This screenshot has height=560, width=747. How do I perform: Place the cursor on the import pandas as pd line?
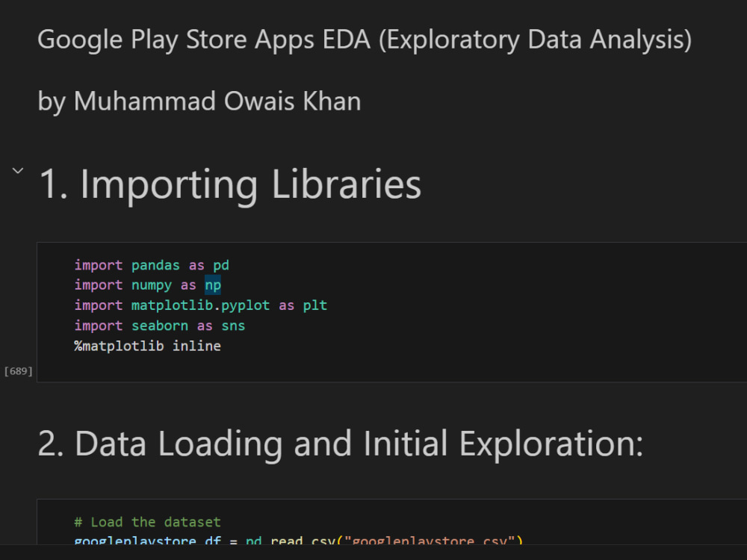(152, 265)
